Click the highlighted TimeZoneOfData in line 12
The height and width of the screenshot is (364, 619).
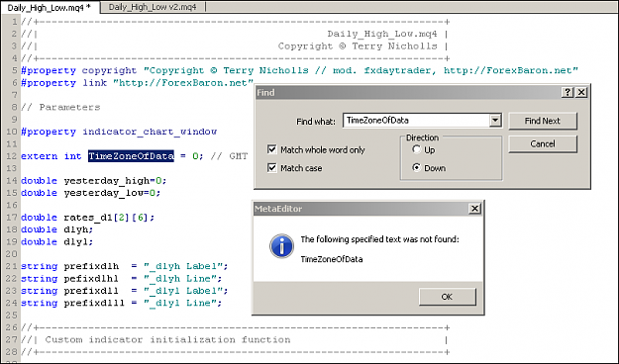click(x=131, y=155)
